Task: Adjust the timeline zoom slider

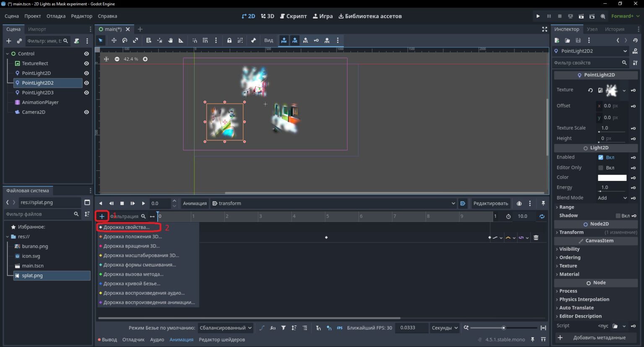Action: point(504,328)
